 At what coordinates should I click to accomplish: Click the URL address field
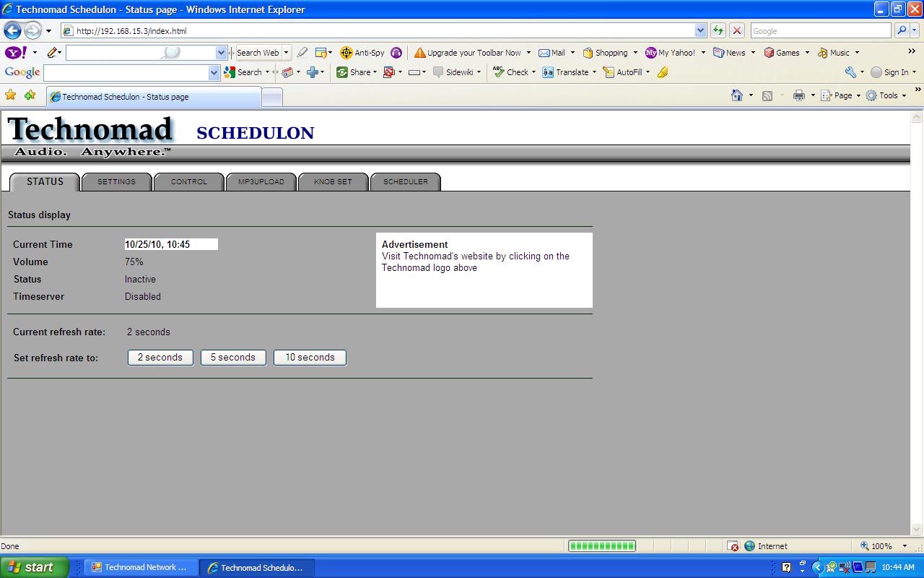[x=377, y=31]
